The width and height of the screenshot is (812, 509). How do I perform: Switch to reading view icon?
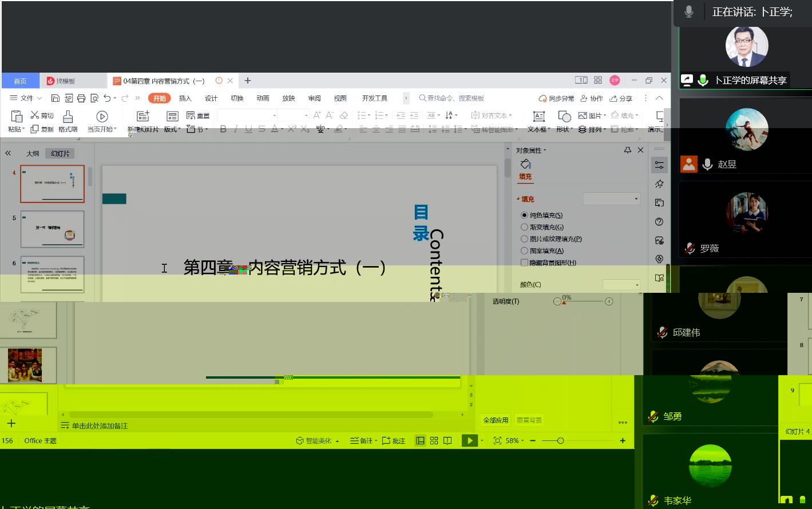click(x=447, y=441)
